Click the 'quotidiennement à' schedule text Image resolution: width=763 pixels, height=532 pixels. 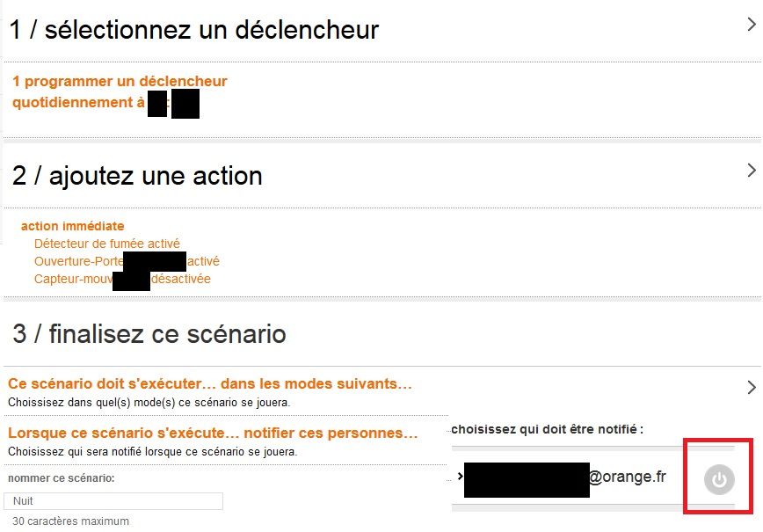coord(79,103)
